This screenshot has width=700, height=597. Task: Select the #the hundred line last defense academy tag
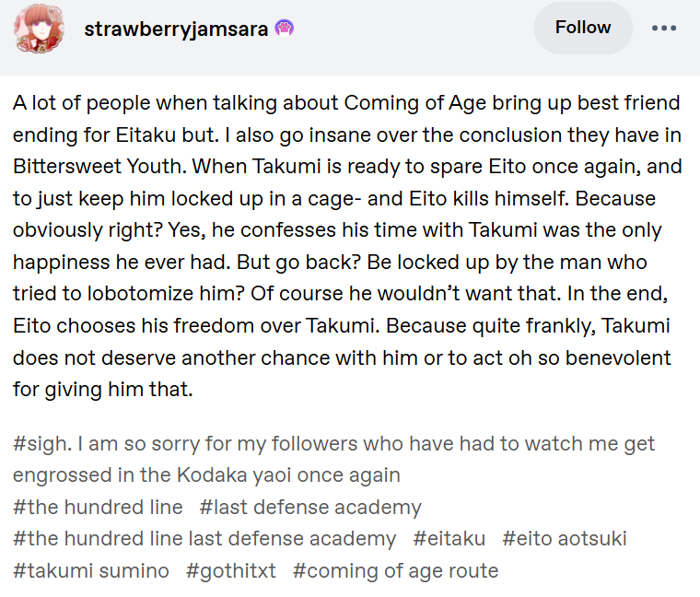coord(204,539)
